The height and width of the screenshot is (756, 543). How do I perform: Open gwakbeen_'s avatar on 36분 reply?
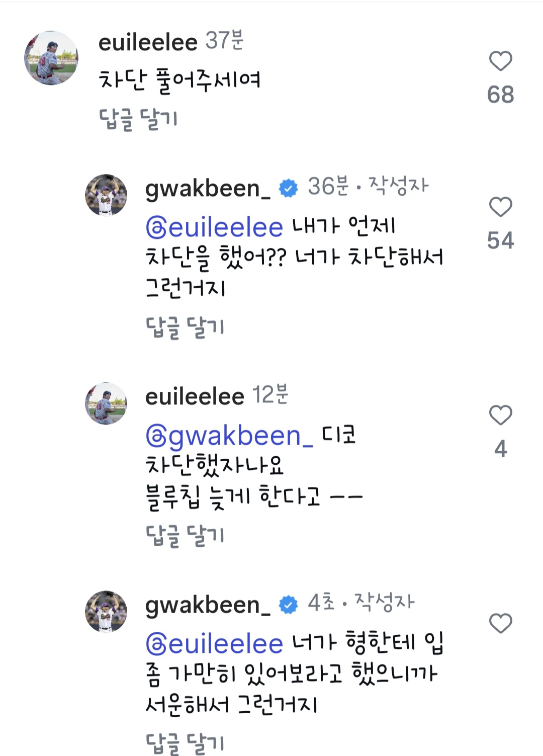(106, 195)
